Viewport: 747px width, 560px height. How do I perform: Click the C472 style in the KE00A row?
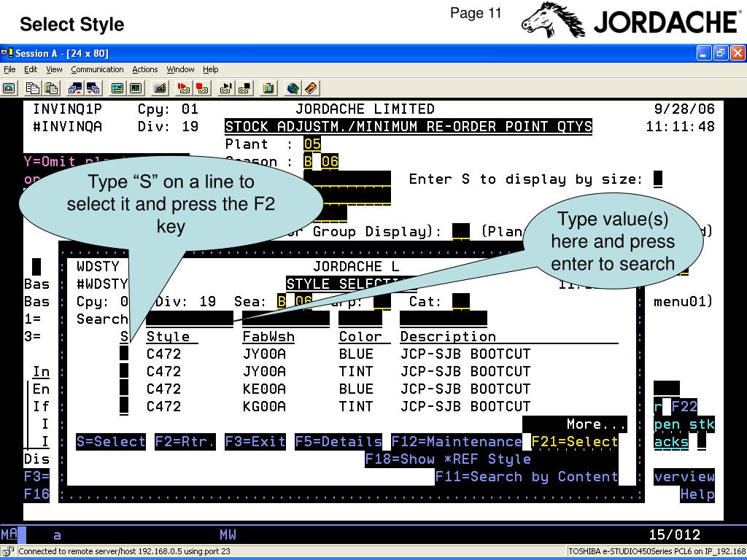(x=163, y=389)
